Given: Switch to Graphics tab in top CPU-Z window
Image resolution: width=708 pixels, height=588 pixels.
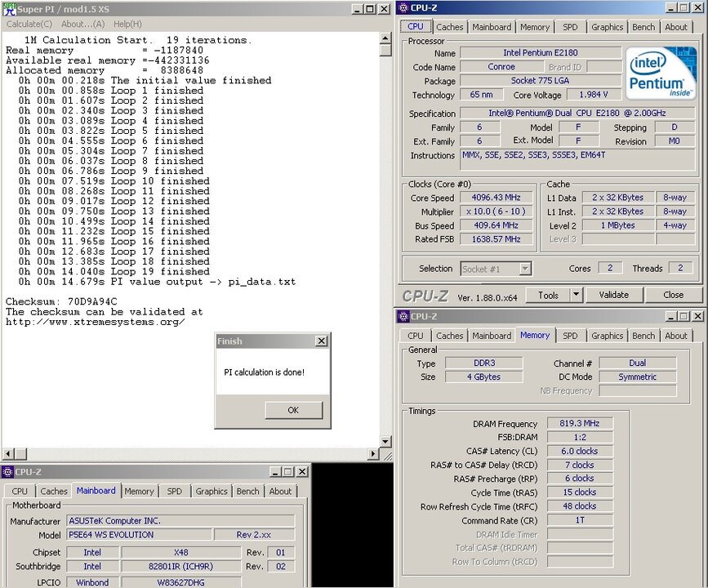Looking at the screenshot, I should [x=608, y=27].
